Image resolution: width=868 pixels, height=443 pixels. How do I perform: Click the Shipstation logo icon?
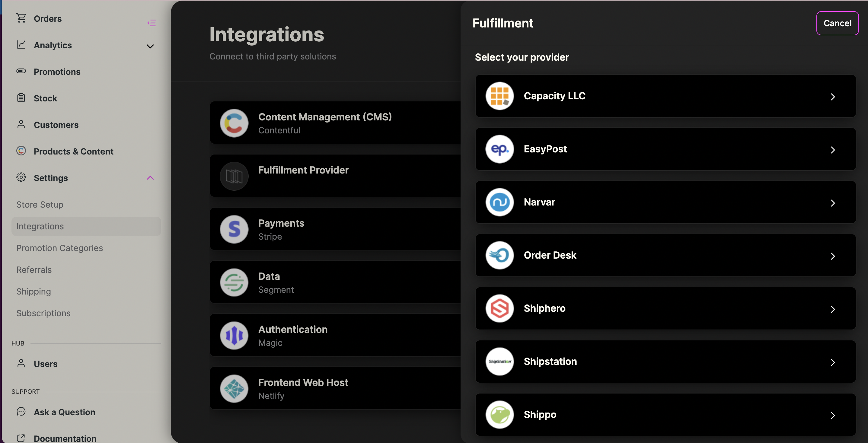500,362
